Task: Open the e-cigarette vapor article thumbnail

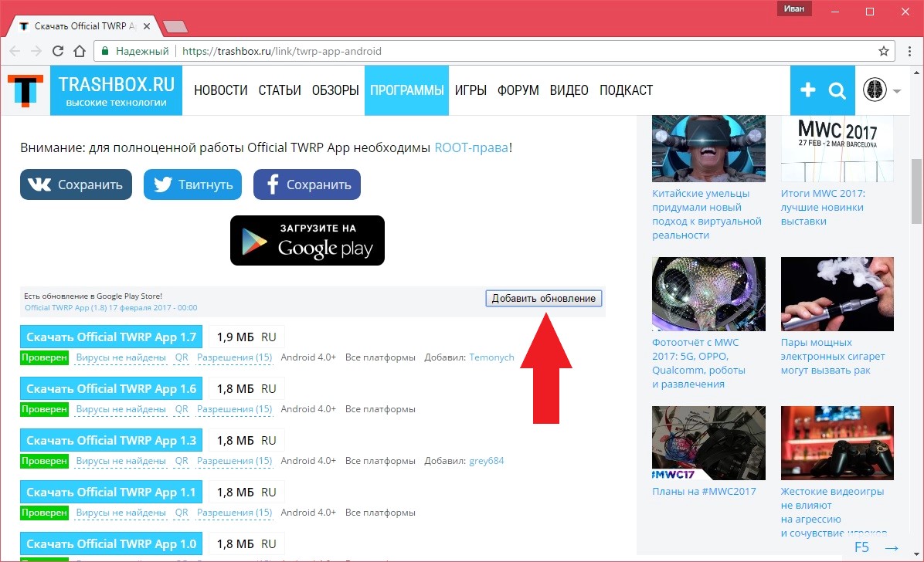Action: (837, 294)
